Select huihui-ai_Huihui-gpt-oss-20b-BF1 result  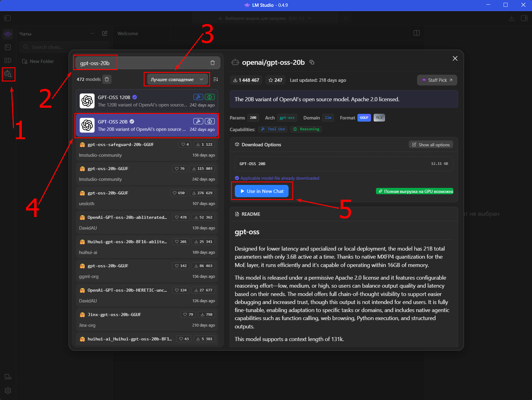[147, 339]
